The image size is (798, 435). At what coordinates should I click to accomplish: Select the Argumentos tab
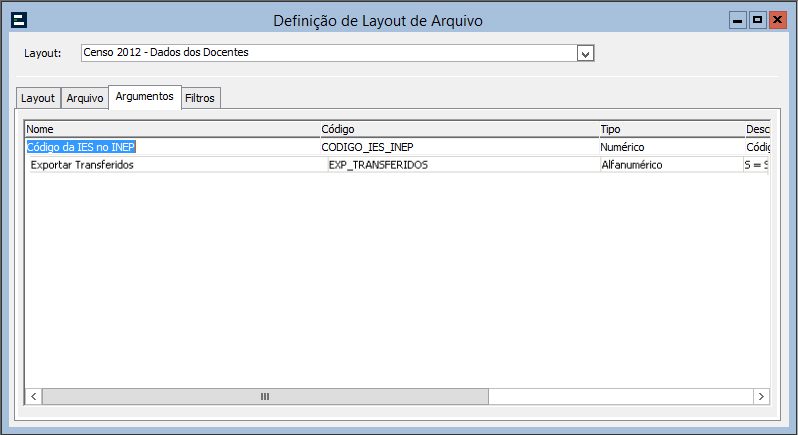coord(145,97)
